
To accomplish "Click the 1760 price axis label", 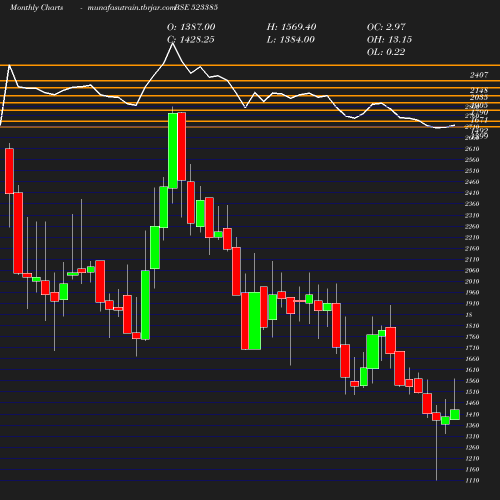I will click(472, 337).
